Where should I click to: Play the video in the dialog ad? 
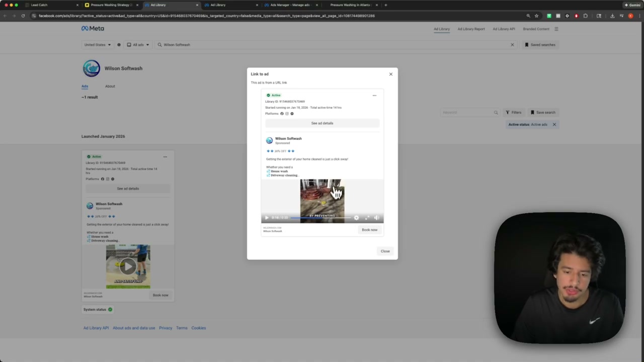(x=267, y=218)
